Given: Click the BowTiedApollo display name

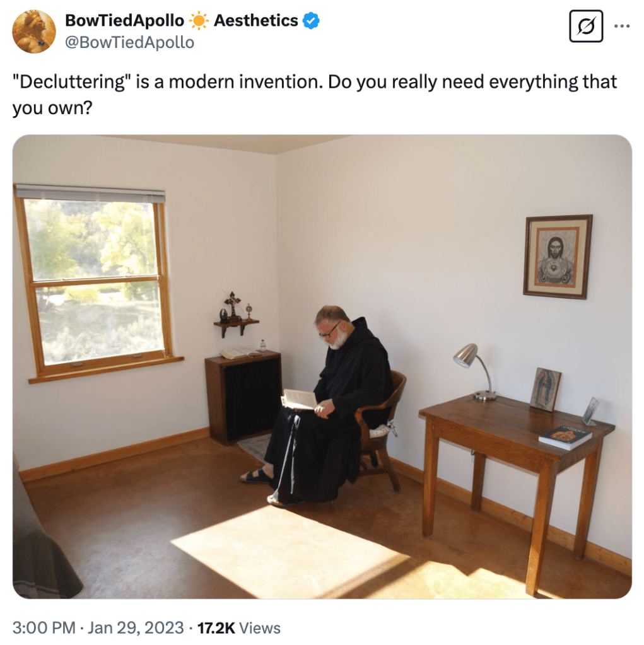Looking at the screenshot, I should [x=125, y=21].
